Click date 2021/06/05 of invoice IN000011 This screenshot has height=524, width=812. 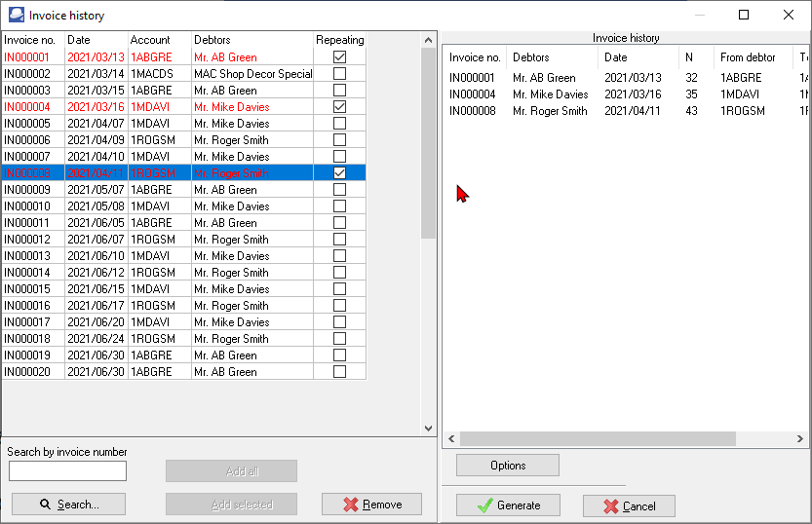[x=96, y=222]
